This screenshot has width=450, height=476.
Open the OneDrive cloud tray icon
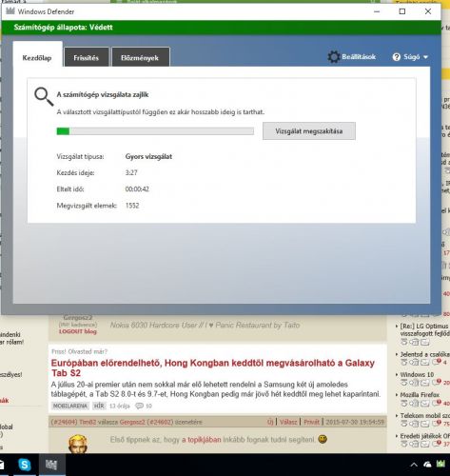pyautogui.click(x=427, y=465)
